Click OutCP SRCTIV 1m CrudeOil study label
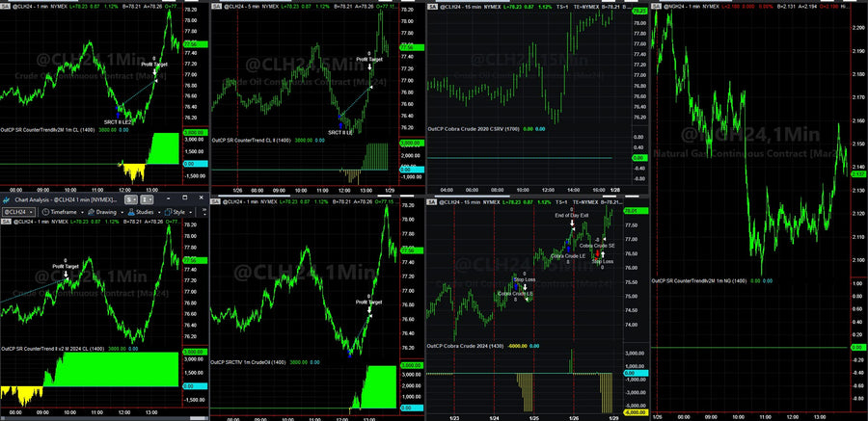The height and width of the screenshot is (421, 868). 248,362
